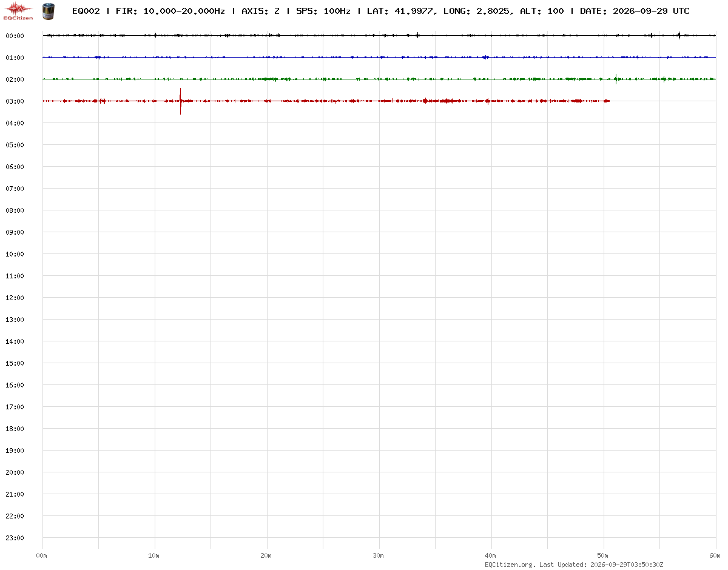Click the 12:00 hour row label
Image resolution: width=728 pixels, height=570 pixels.
pyautogui.click(x=15, y=298)
